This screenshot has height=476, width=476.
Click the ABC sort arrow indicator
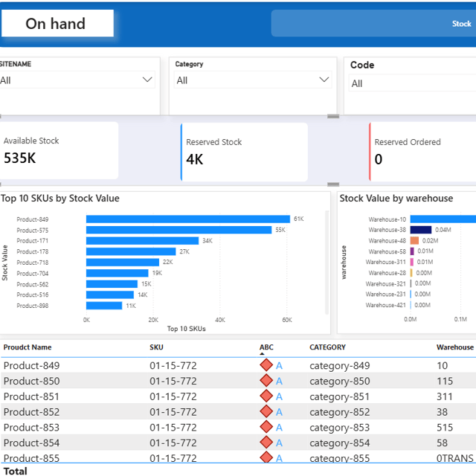coord(262,354)
